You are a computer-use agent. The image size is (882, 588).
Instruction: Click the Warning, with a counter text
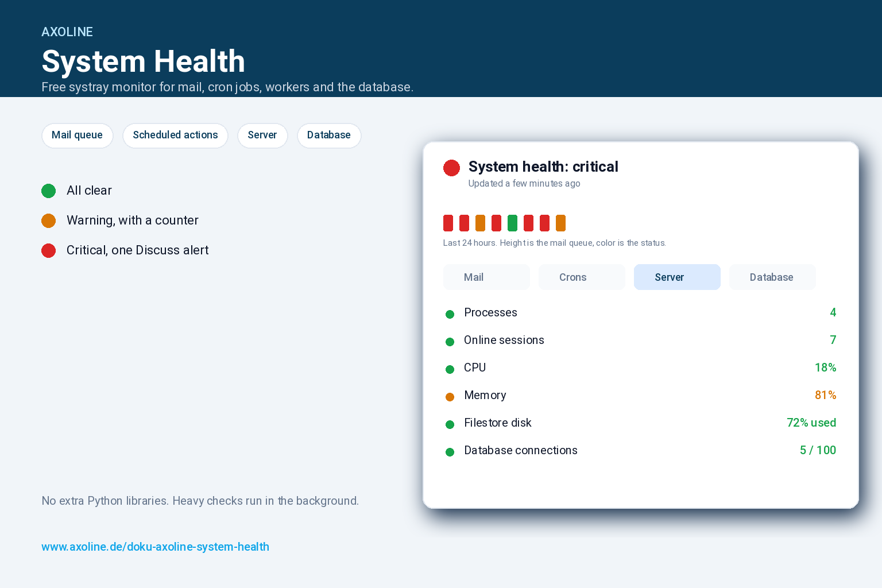[x=132, y=220]
